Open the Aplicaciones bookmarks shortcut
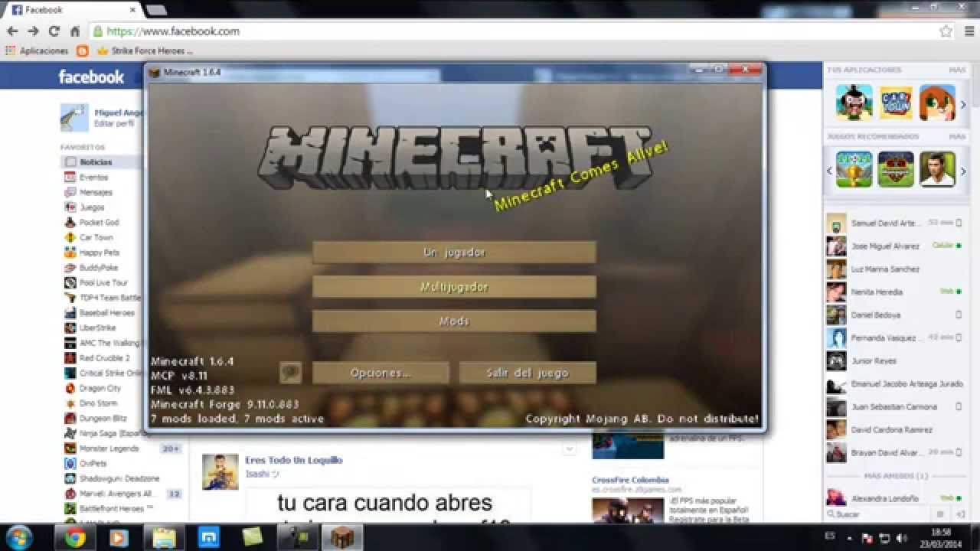Viewport: 980px width, 551px height. 37,51
